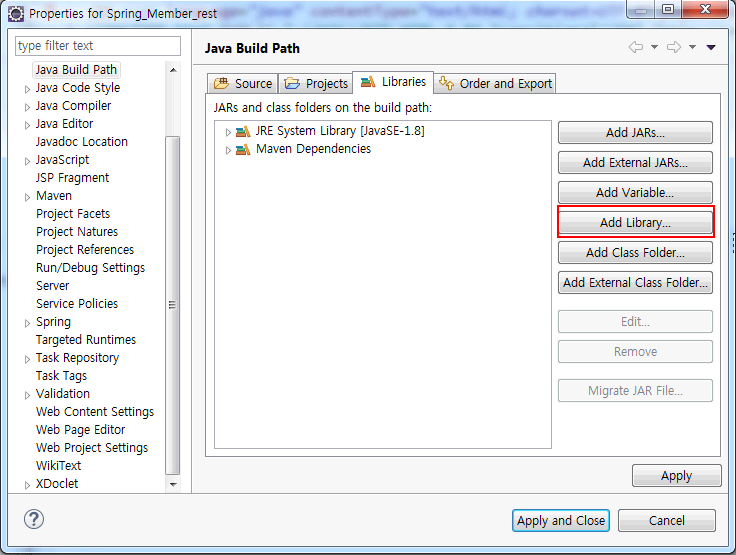
Task: Open the forward history dropdown arrow
Action: [692, 47]
